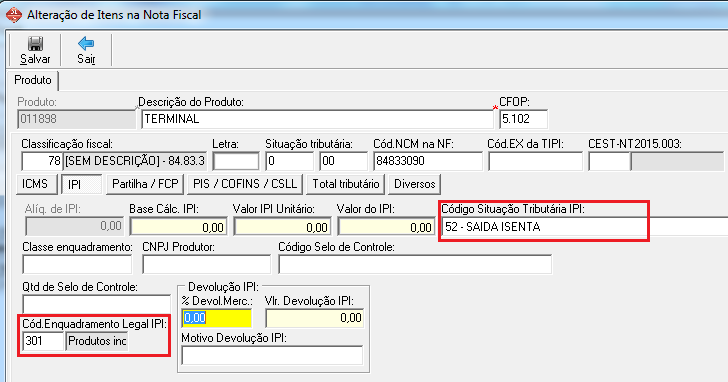The image size is (728, 382).
Task: Click the Motivo Devolução IPI field
Action: (272, 356)
